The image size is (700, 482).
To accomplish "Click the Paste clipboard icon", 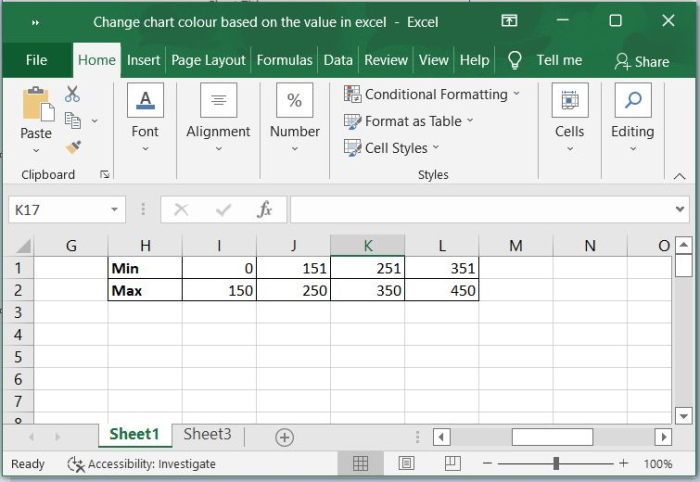I will coord(38,104).
